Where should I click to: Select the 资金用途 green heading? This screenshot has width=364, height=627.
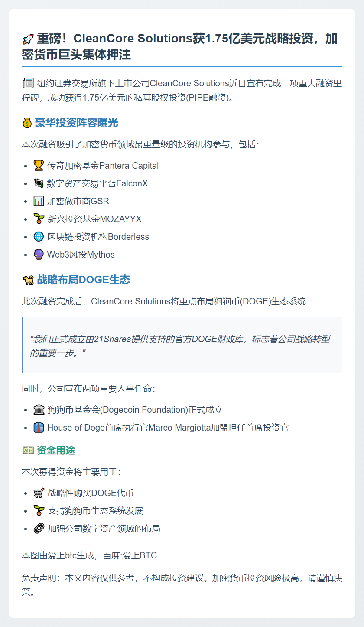56,451
